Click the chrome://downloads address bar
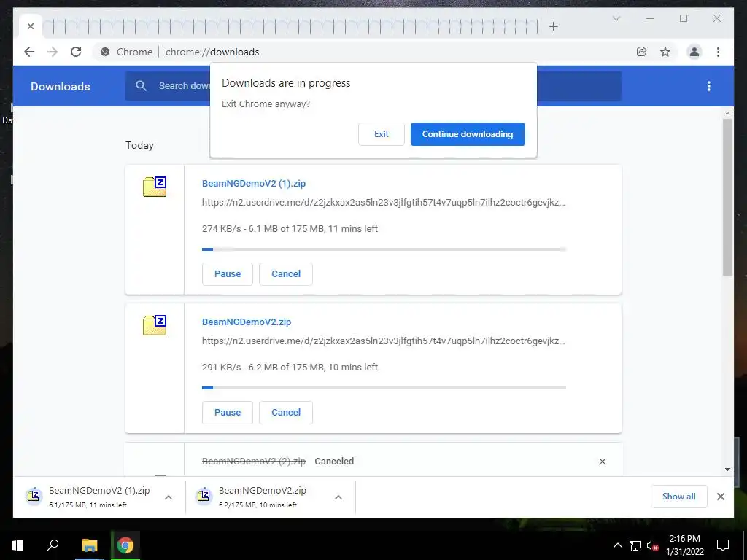This screenshot has width=747, height=560. coord(212,52)
